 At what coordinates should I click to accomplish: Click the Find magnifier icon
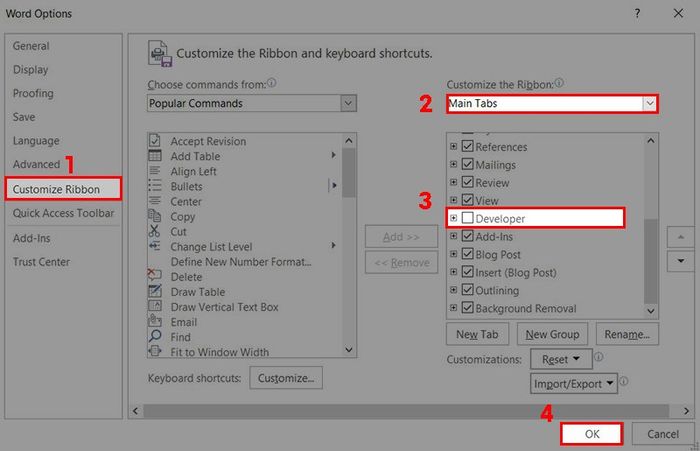(154, 336)
